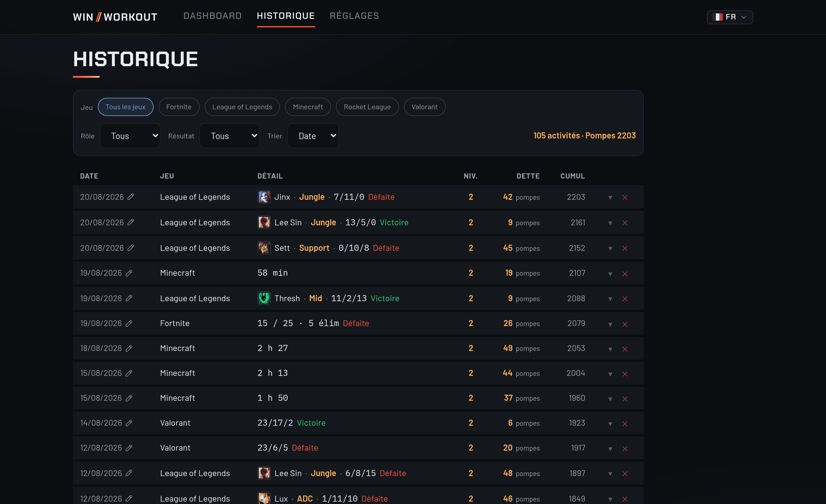This screenshot has height=504, width=826.
Task: Click the DETTE column header
Action: tap(528, 176)
